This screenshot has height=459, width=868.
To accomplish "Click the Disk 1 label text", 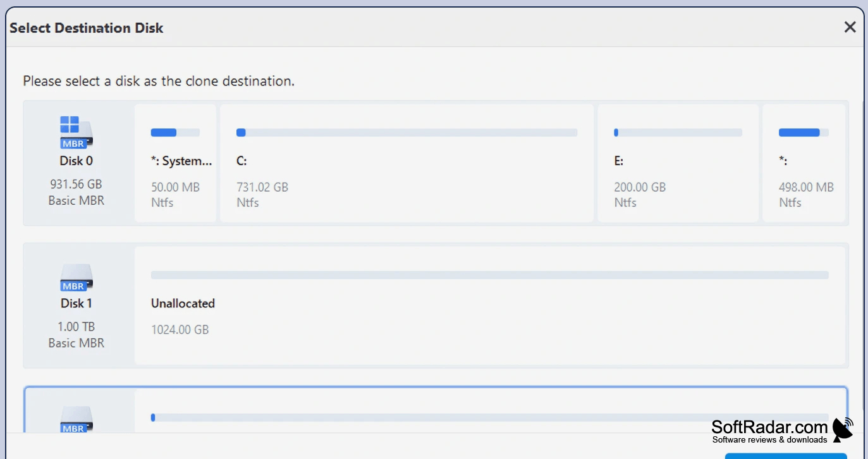I will 76,303.
